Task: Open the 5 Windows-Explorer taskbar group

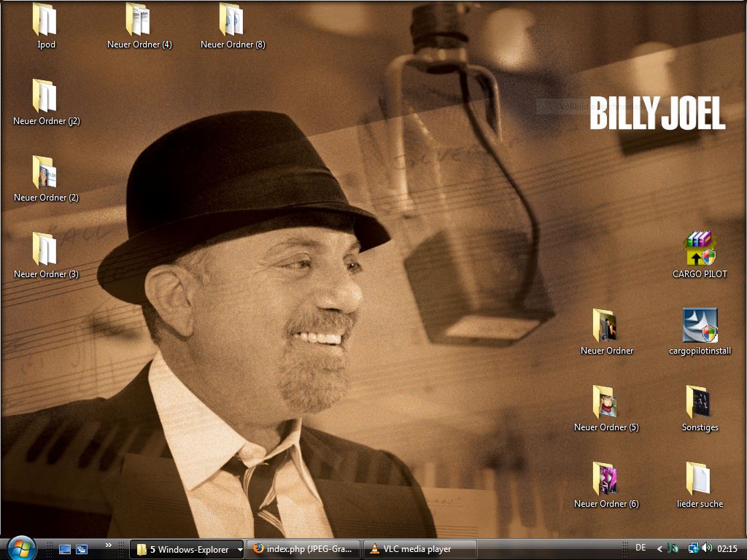Action: 187,550
